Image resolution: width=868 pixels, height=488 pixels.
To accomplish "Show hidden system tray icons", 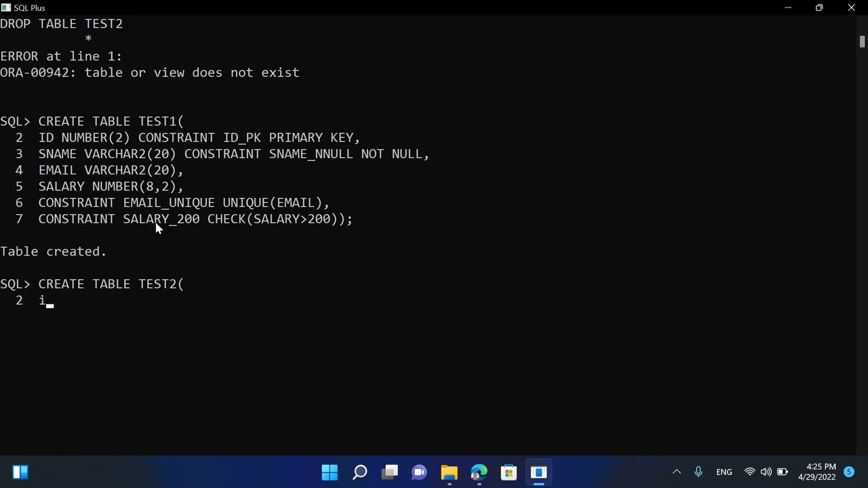I will point(676,472).
